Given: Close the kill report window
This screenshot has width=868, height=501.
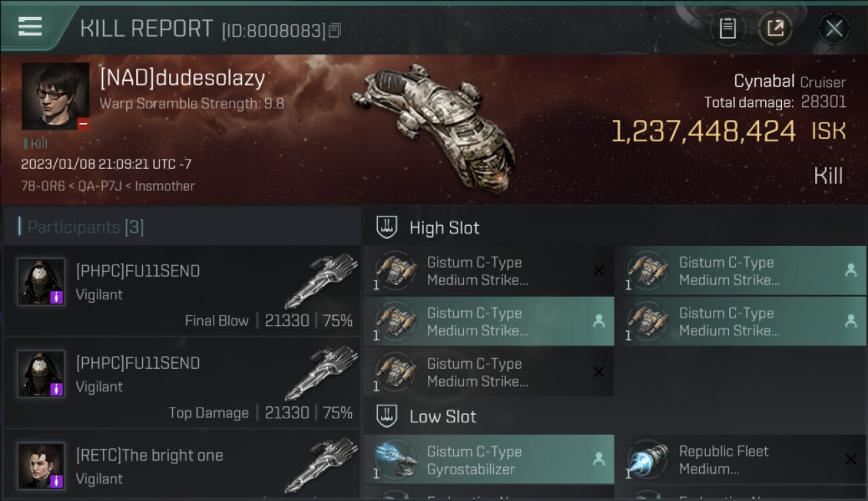Looking at the screenshot, I should coord(834,28).
